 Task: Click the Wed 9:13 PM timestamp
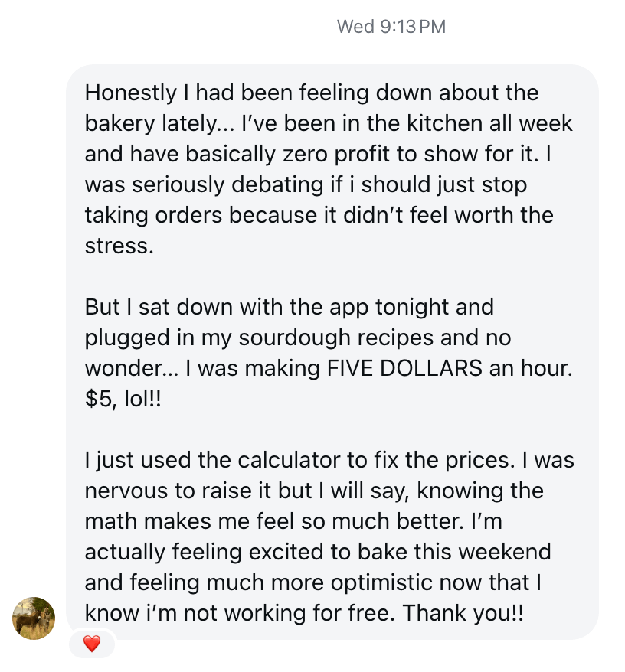(x=391, y=27)
